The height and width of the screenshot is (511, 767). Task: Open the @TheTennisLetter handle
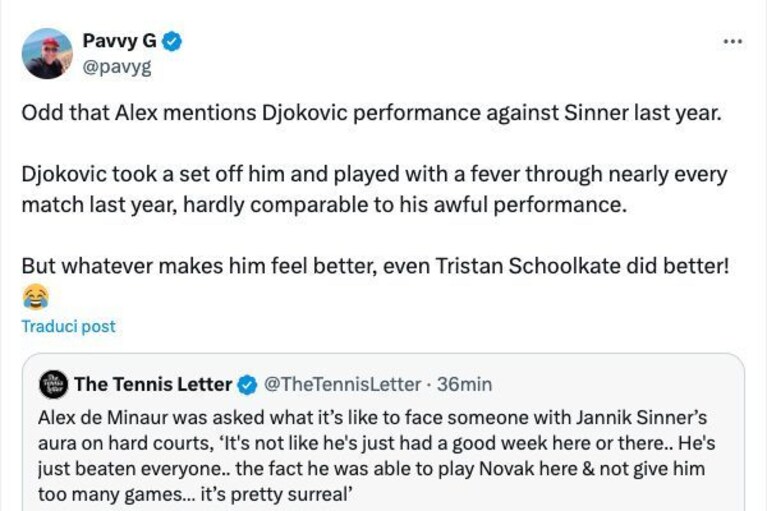pos(342,384)
